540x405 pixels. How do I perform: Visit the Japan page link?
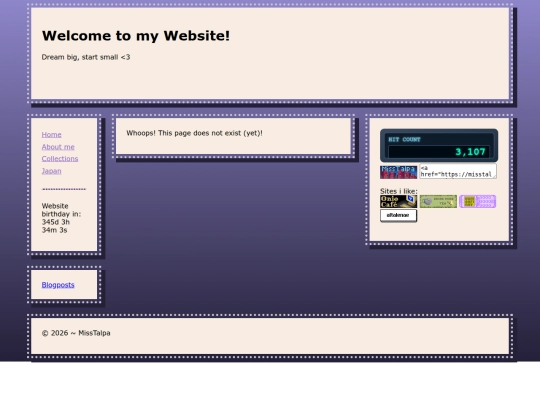coord(51,171)
